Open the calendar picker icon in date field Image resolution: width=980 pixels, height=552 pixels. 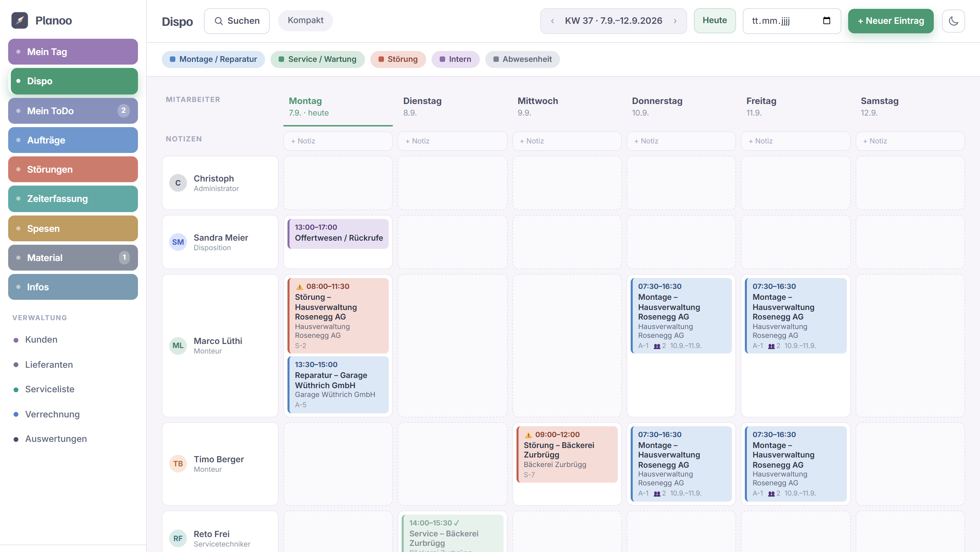(x=826, y=20)
